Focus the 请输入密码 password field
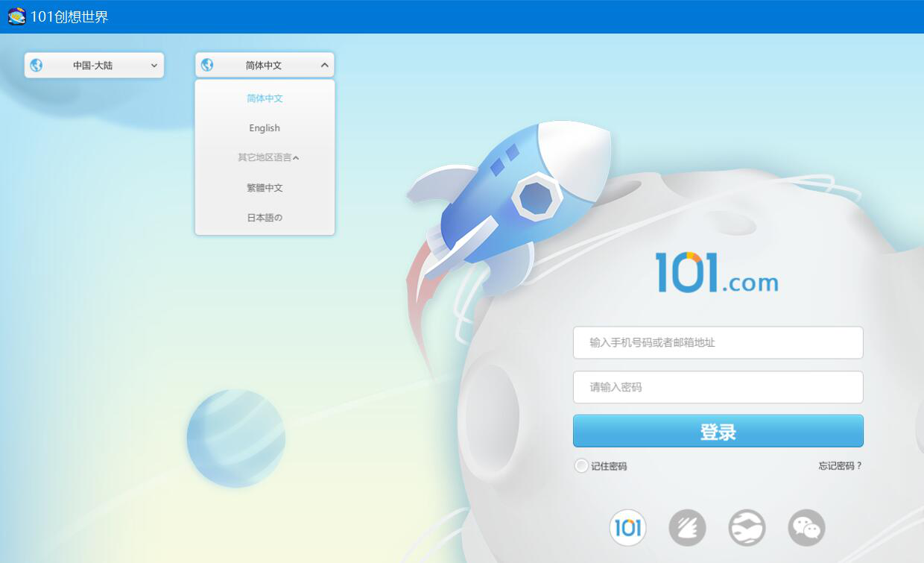The image size is (924, 563). point(718,387)
